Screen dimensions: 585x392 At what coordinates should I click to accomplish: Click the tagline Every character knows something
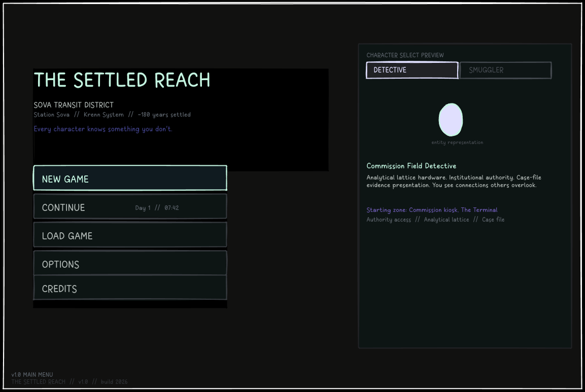[103, 129]
